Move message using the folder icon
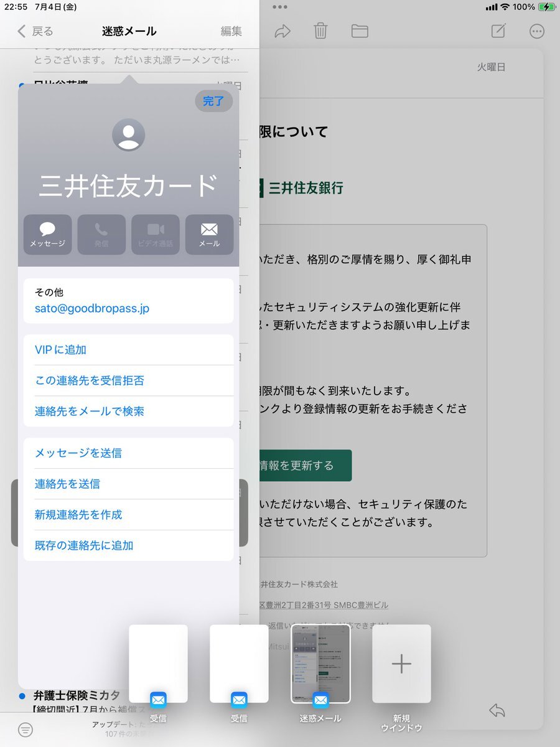Screen dimensions: 560x747 click(x=360, y=31)
